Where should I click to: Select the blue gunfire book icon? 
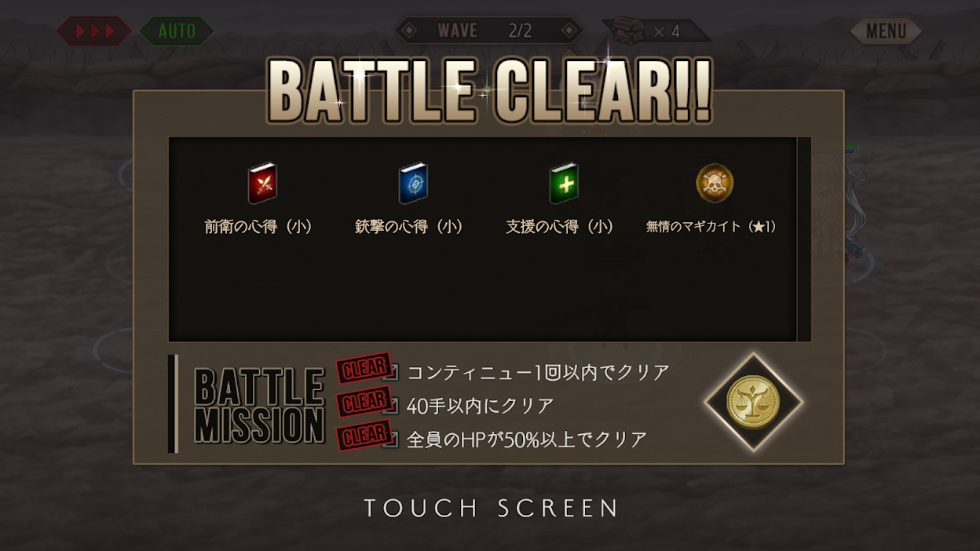pos(413,184)
